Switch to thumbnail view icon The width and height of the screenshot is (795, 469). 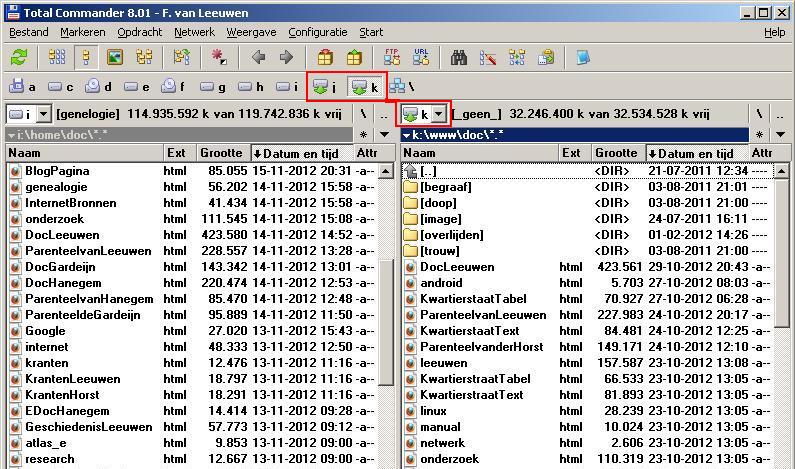click(115, 57)
